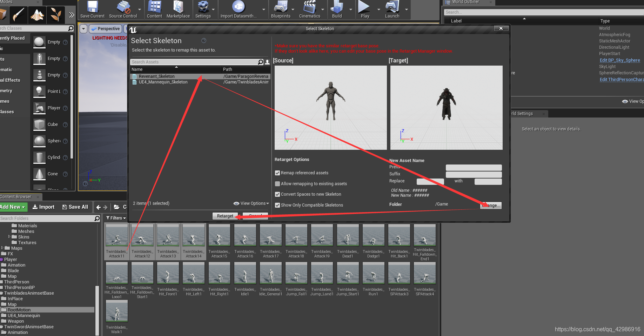Click the Play toolbar button

(x=365, y=9)
